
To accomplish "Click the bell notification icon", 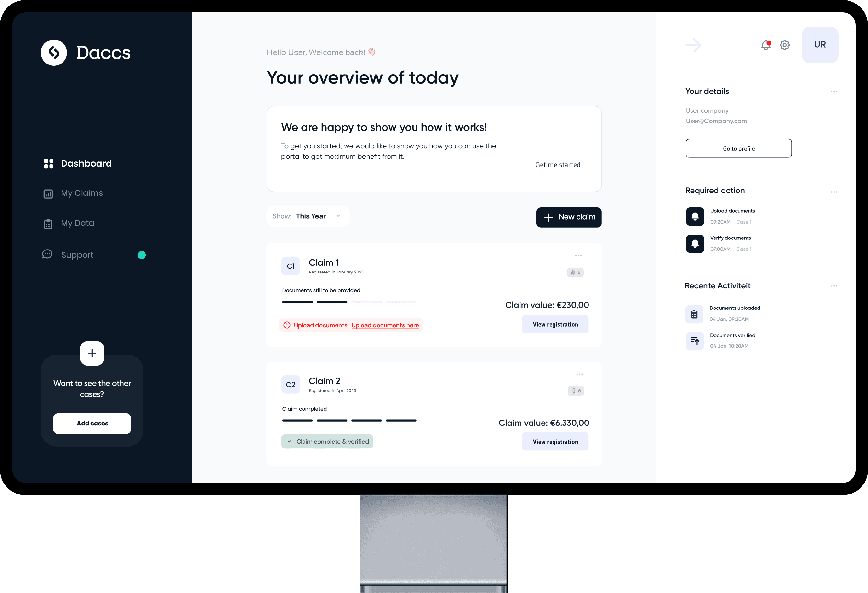I will coord(766,45).
